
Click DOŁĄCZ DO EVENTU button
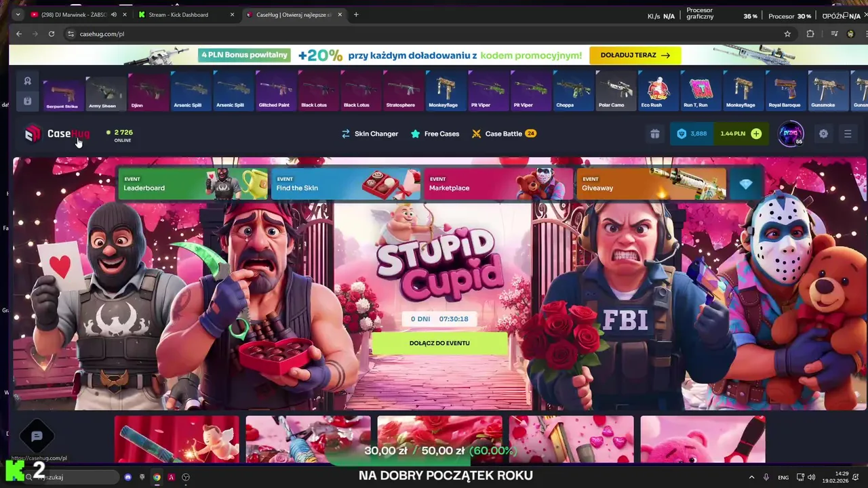click(439, 343)
